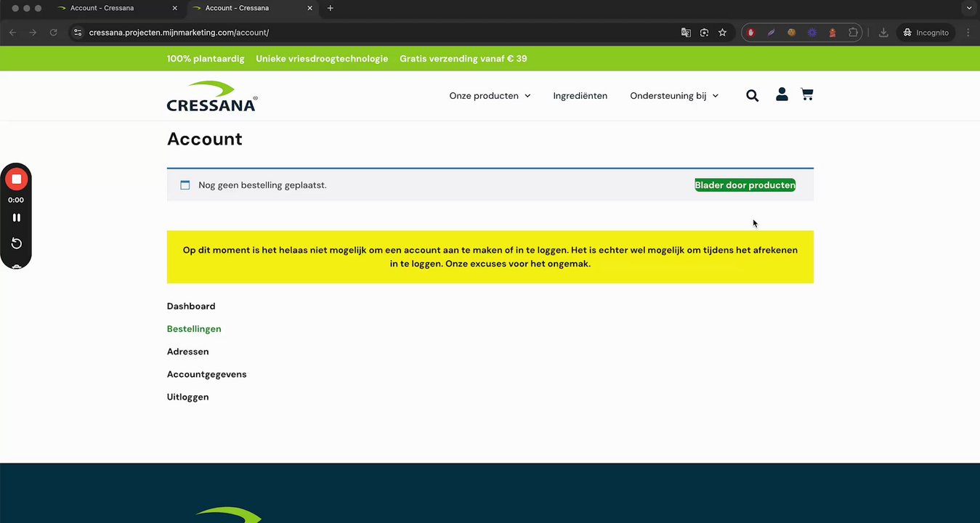Viewport: 980px width, 523px height.
Task: Click the Nog geen bestelling geplaatst text
Action: 262,185
